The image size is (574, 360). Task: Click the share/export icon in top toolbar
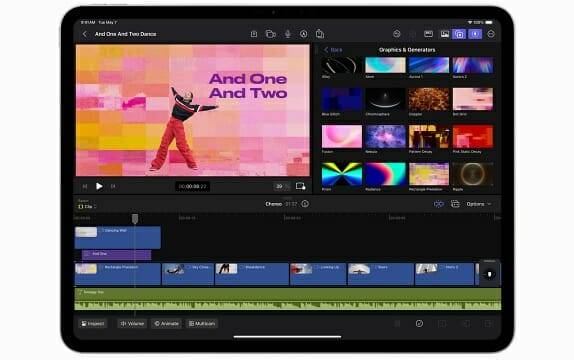[x=320, y=34]
